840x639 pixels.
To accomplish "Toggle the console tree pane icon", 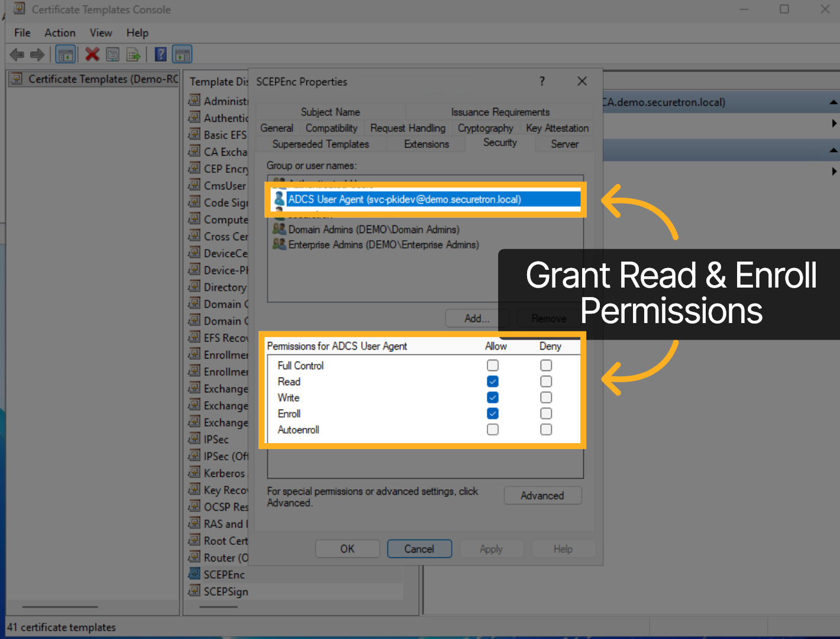I will point(65,54).
